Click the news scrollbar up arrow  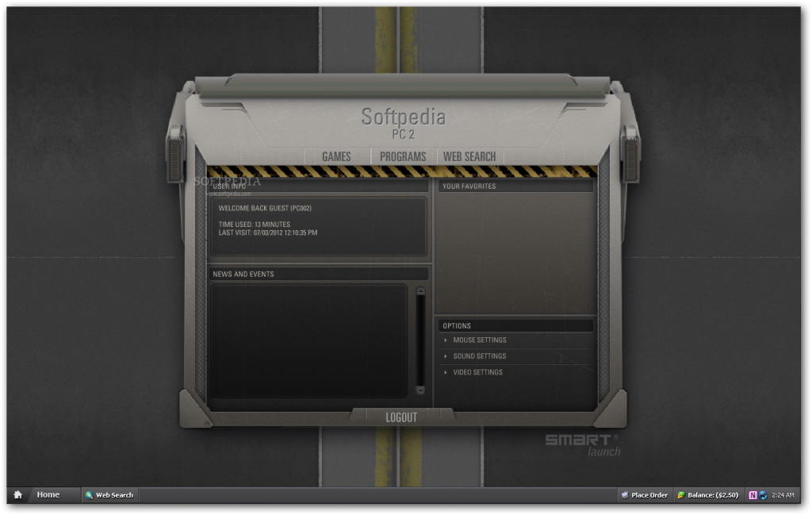pyautogui.click(x=420, y=292)
